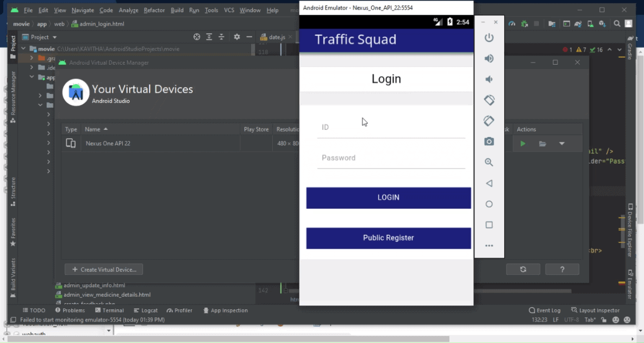Click the ID input field in the app
This screenshot has height=343, width=644.
point(391,128)
